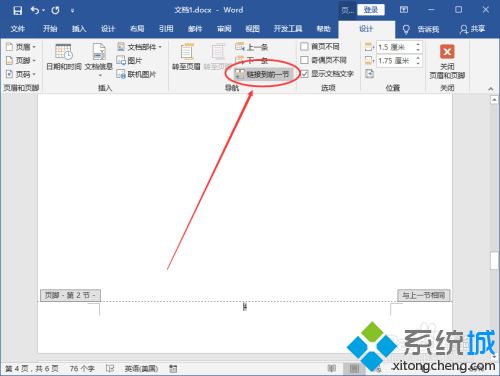The width and height of the screenshot is (500, 376).
Task: Click the page count 第4页，共6页
Action: 32,368
